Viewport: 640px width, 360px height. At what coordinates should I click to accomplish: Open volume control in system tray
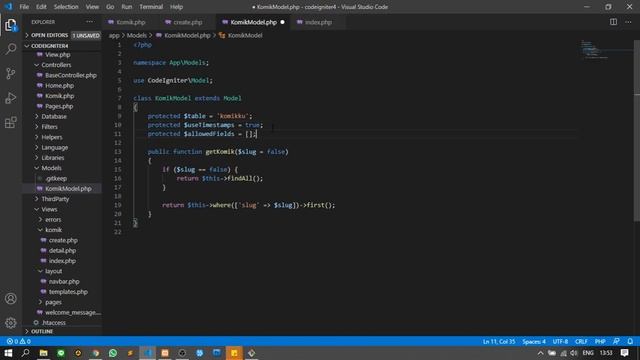click(574, 353)
